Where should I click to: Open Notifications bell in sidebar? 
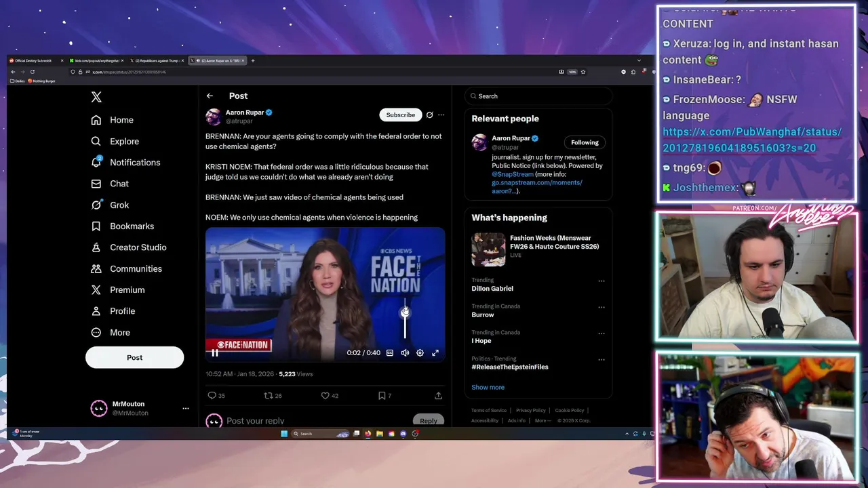(x=126, y=163)
